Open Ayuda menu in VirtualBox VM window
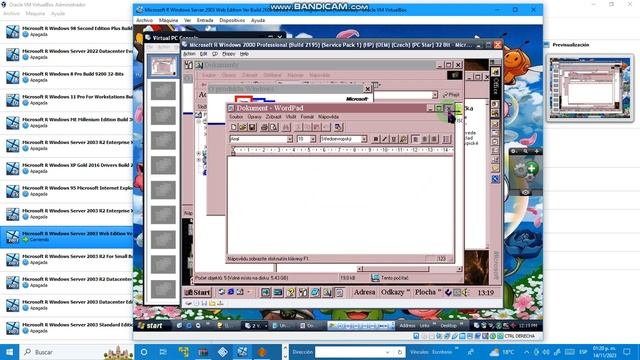 [x=258, y=20]
